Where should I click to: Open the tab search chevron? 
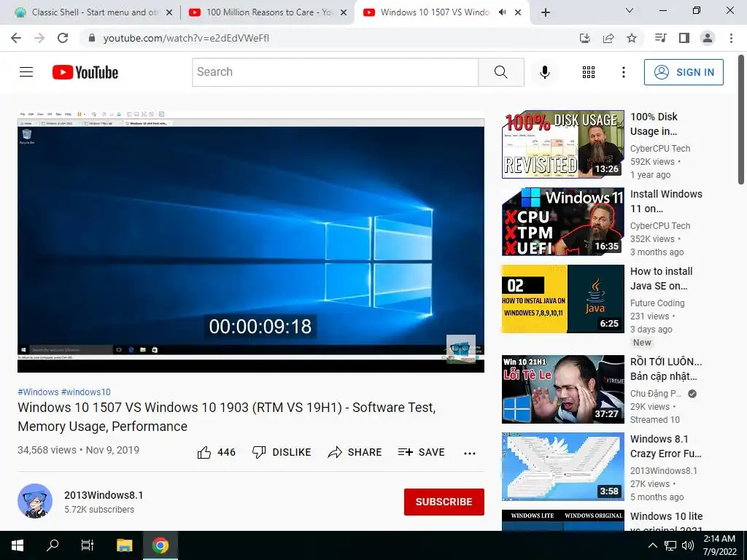[630, 10]
